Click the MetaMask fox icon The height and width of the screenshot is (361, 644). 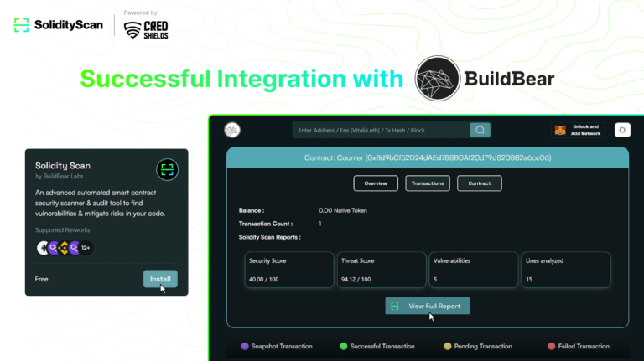click(558, 131)
